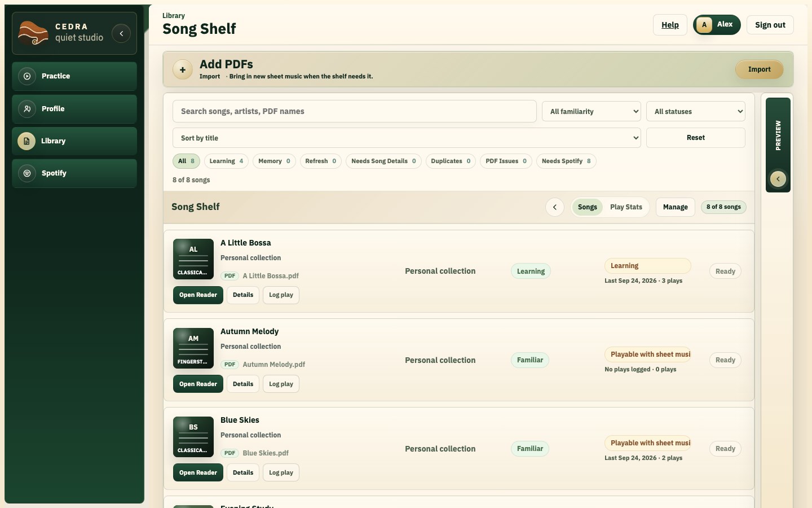Filter by PDF Issues chip

point(506,161)
